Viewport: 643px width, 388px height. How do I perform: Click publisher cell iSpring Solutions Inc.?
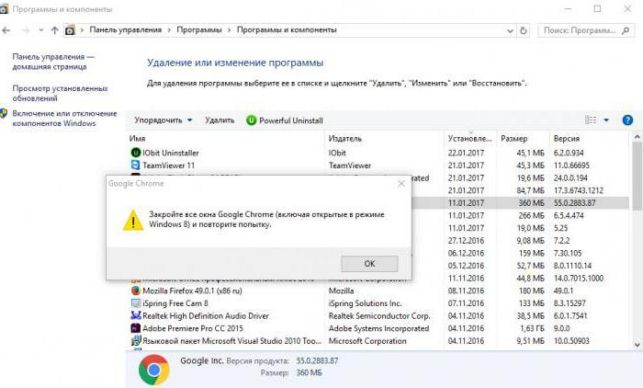coord(365,304)
